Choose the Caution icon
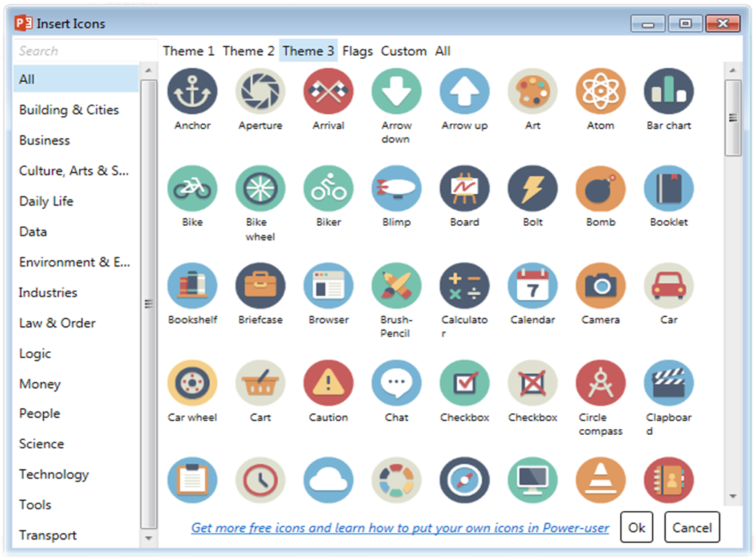 click(x=328, y=383)
